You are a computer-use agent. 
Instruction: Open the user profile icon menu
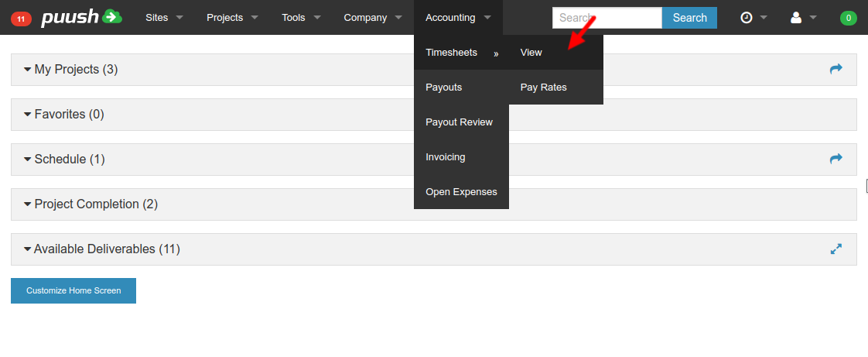point(796,18)
